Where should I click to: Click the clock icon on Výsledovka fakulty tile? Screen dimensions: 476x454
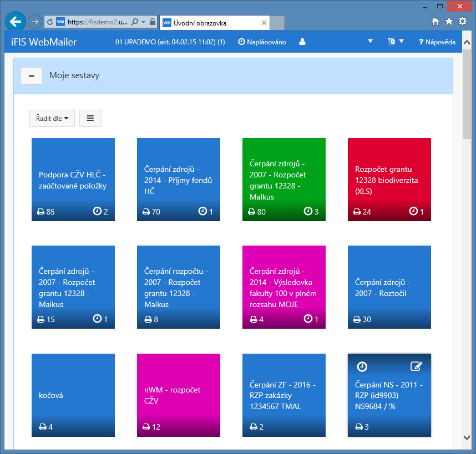click(x=308, y=319)
